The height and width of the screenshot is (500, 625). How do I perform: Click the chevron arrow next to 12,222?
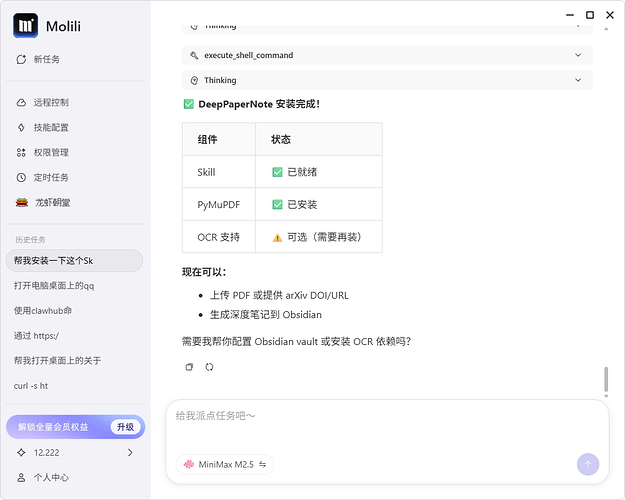point(130,453)
